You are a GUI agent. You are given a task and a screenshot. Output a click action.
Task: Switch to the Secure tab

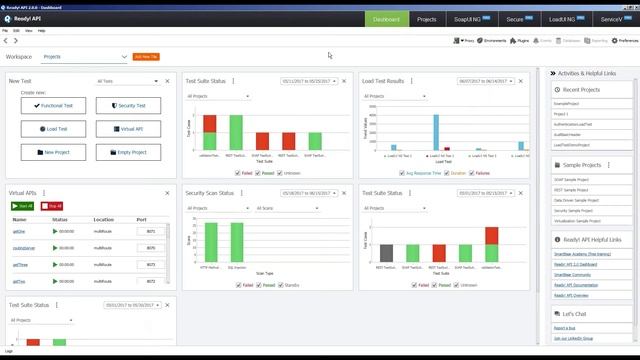[x=519, y=19]
